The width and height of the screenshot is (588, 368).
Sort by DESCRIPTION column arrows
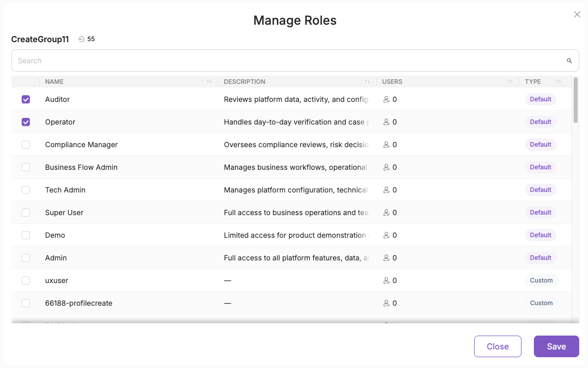tap(367, 82)
